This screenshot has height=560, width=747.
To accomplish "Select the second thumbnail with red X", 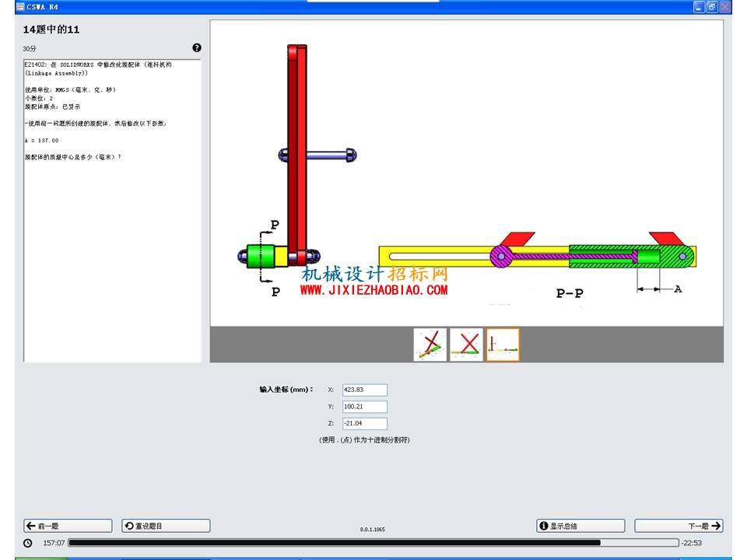I will 466,345.
